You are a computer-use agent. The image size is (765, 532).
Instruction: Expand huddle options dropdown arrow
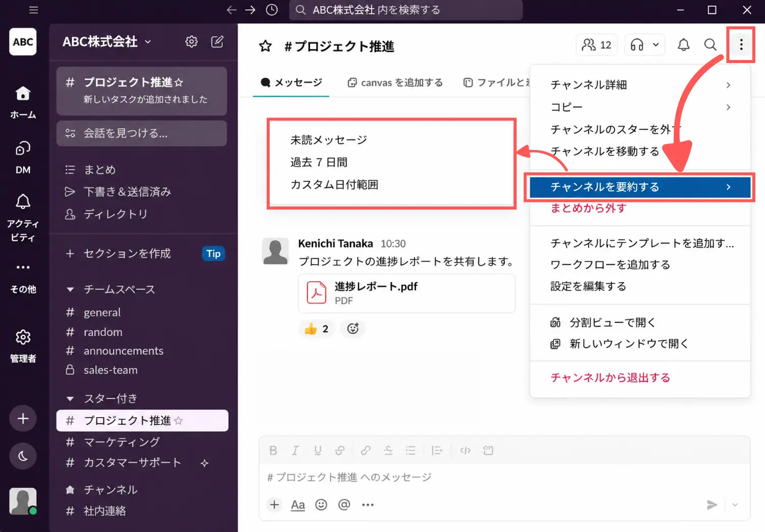(656, 45)
